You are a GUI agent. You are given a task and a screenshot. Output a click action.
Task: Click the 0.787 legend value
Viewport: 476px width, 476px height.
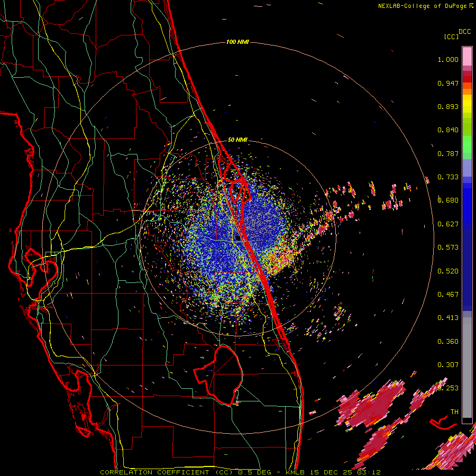tap(448, 153)
